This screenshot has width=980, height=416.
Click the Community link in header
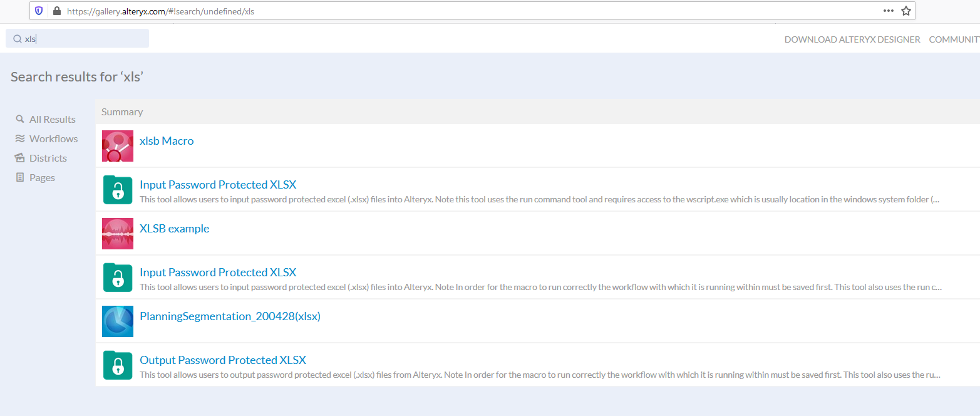[x=954, y=39]
